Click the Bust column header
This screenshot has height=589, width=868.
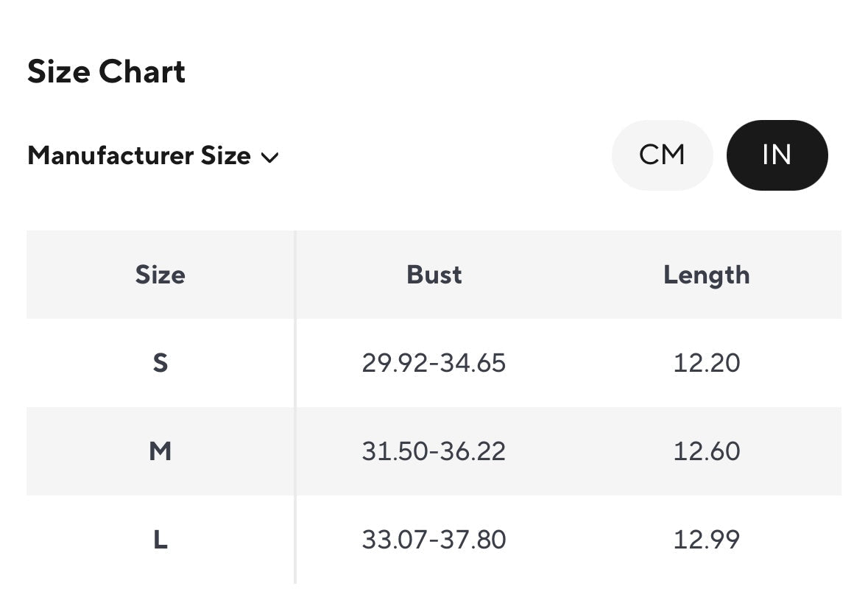coord(434,275)
